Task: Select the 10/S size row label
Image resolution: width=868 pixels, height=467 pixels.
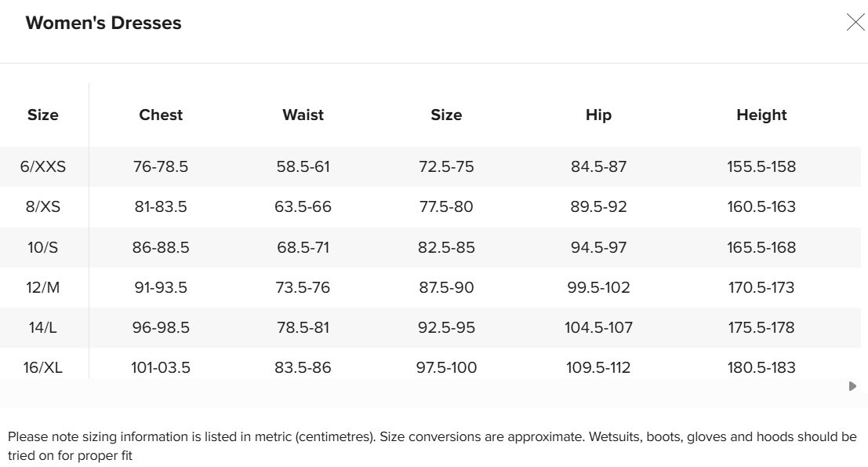Action: (43, 247)
